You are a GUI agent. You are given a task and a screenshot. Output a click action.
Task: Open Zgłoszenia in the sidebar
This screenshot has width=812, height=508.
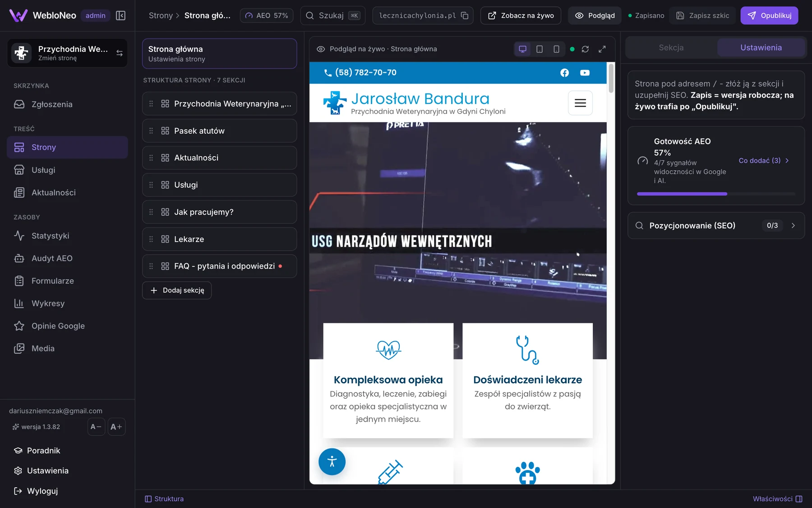[x=67, y=104]
